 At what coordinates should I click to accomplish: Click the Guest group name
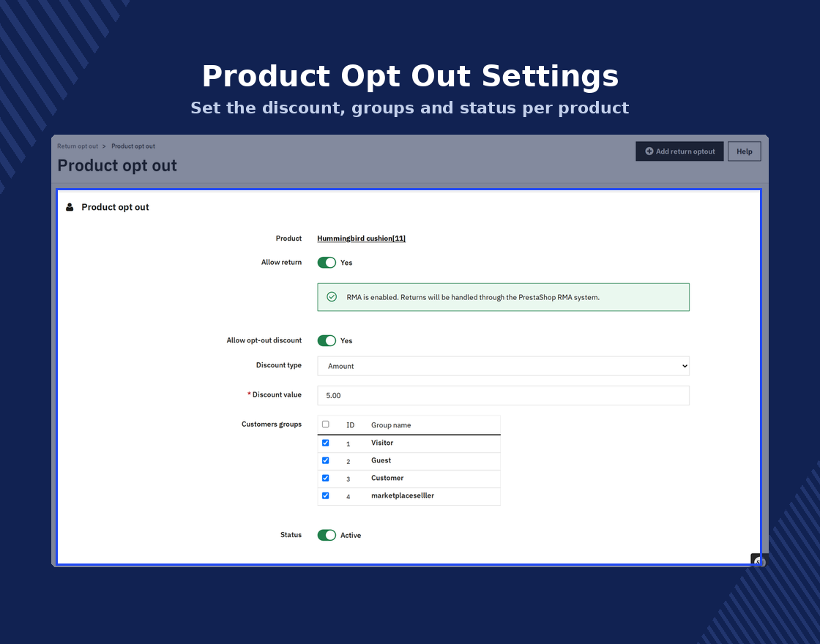pos(381,460)
